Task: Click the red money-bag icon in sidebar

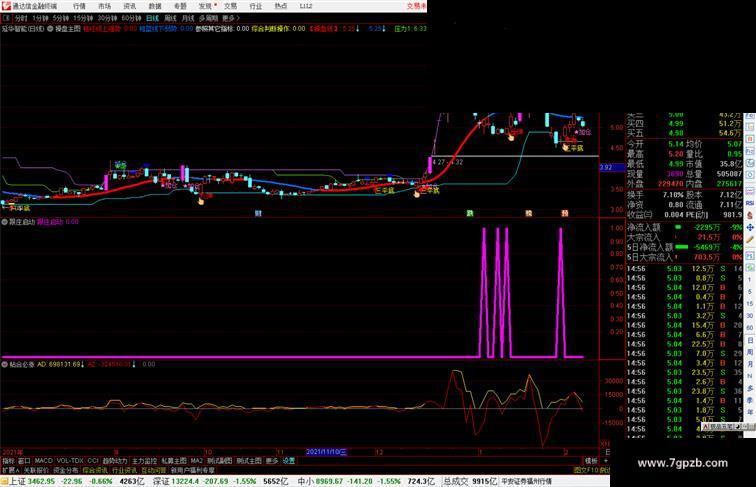Action: coord(750,216)
